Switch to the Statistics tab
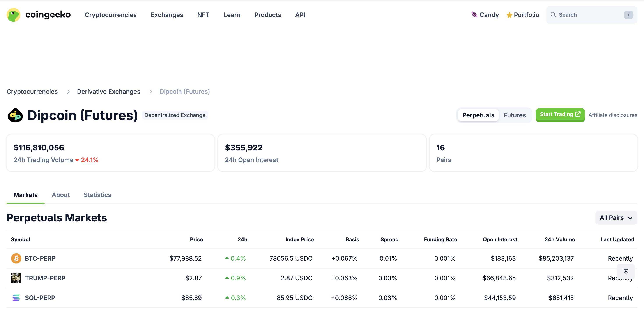Image resolution: width=644 pixels, height=311 pixels. pos(97,195)
